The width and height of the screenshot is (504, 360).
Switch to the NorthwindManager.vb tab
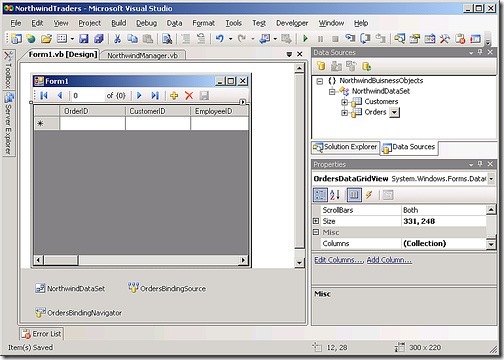point(142,55)
